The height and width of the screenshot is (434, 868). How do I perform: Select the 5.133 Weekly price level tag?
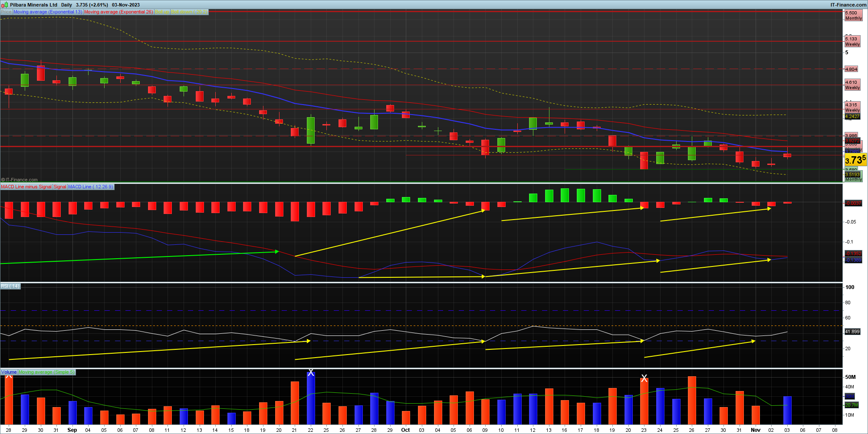852,42
